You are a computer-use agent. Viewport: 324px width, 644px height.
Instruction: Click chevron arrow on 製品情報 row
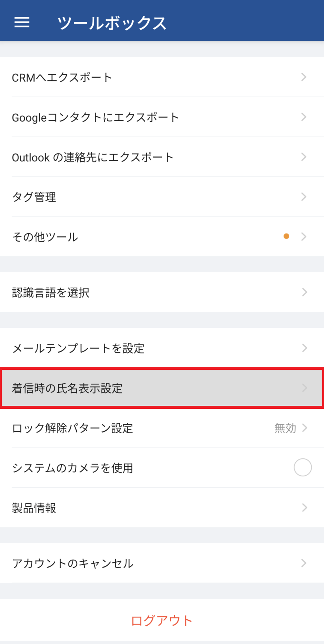[x=304, y=507]
